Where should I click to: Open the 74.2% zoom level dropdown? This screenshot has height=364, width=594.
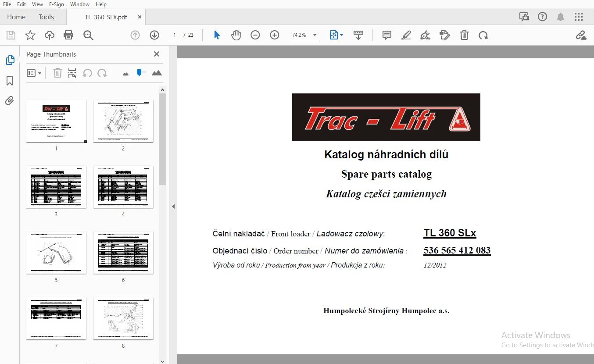pos(304,35)
